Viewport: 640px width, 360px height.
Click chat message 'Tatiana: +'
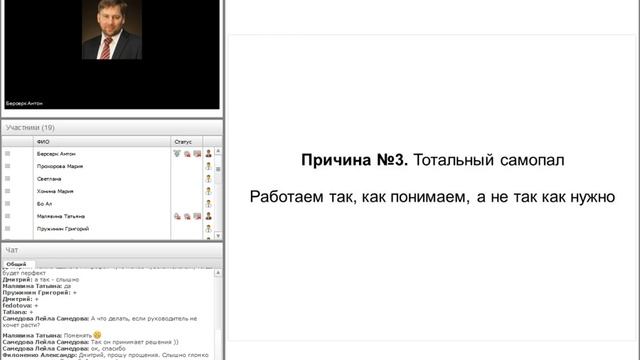18,312
